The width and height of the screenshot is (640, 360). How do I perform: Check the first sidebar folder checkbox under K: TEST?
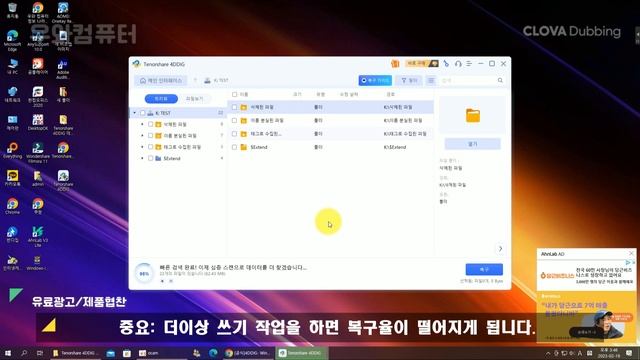pyautogui.click(x=150, y=124)
